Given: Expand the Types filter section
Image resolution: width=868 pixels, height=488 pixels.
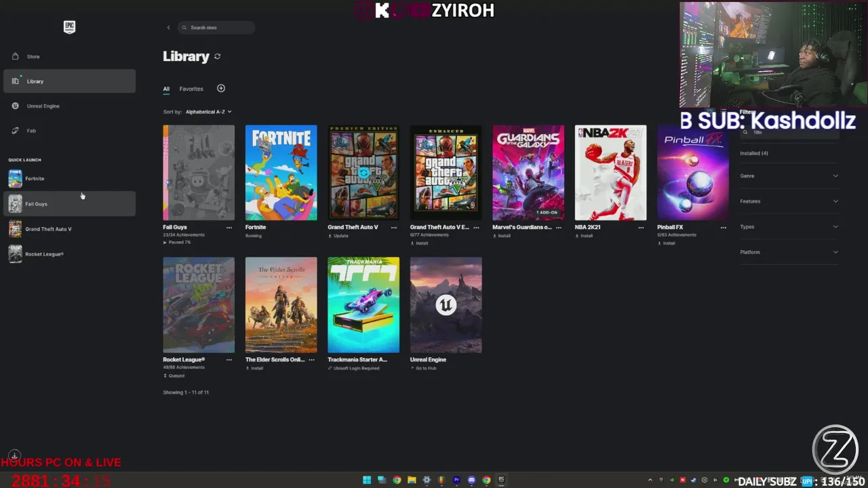Looking at the screenshot, I should [789, 227].
